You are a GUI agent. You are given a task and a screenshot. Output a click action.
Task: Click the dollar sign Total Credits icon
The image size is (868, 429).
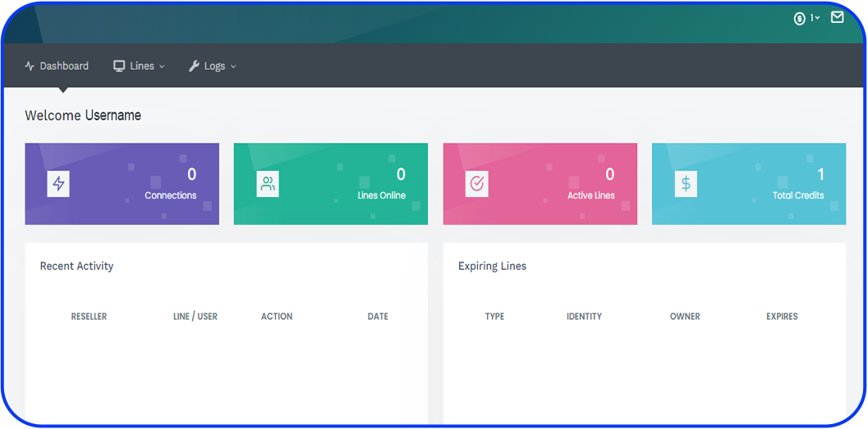click(x=686, y=184)
